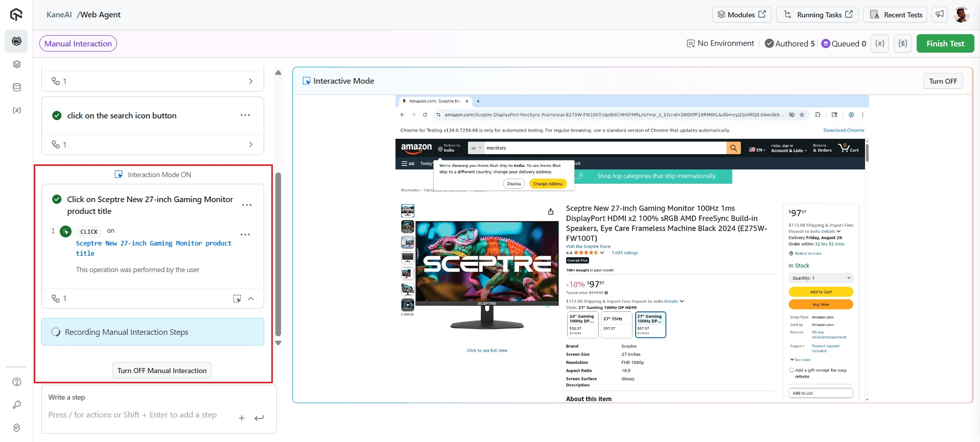Check the gift receipt checkbox
This screenshot has height=442, width=980.
(791, 371)
